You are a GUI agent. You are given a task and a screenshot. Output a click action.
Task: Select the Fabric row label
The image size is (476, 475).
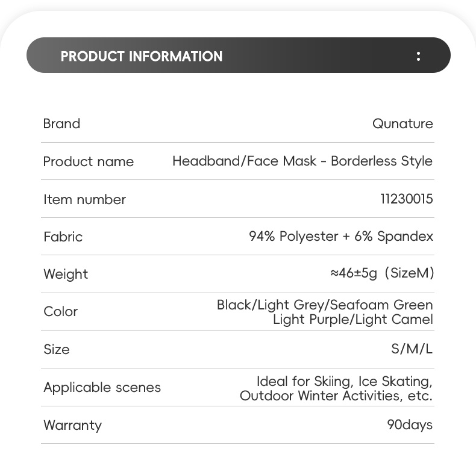click(63, 237)
